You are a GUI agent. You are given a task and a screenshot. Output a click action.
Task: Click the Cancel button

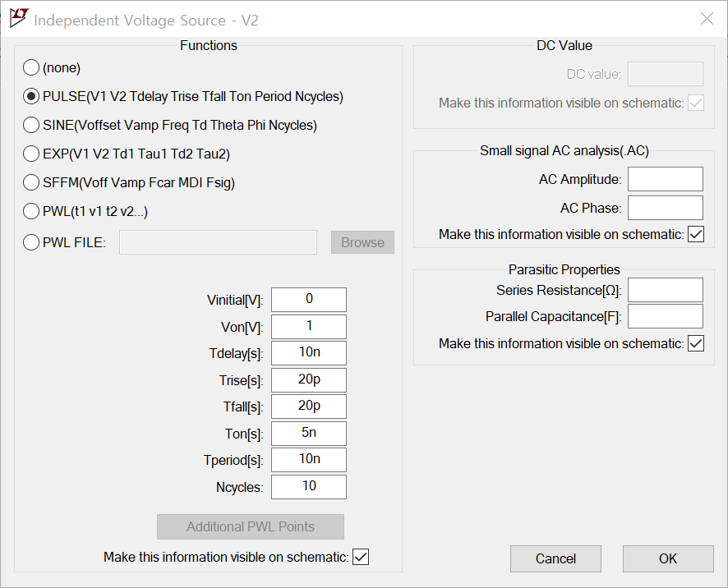555,558
